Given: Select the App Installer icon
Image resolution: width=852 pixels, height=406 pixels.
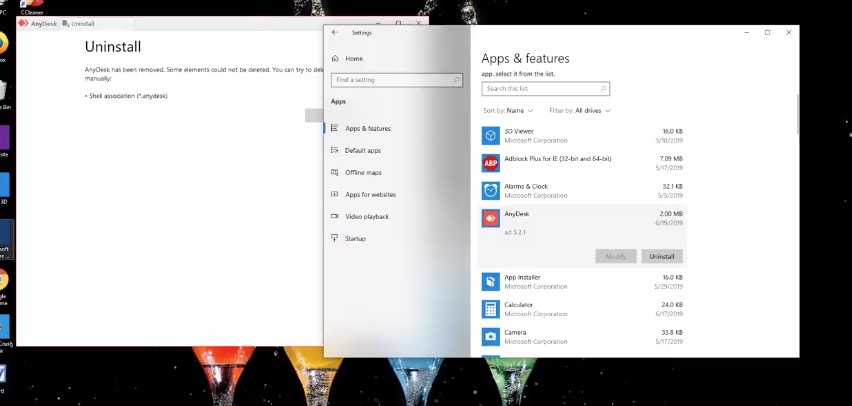Looking at the screenshot, I should 491,281.
